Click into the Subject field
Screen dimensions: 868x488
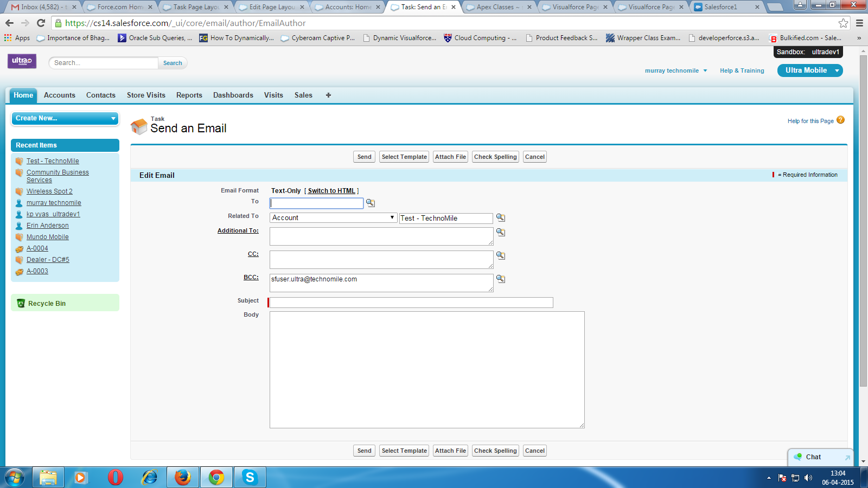[x=411, y=303]
